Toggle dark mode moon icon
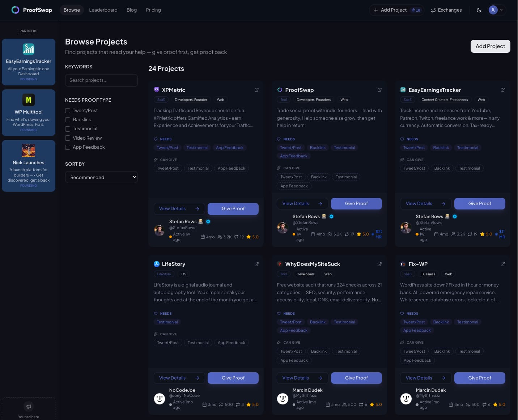Viewport: 518px width, 420px height. point(479,10)
